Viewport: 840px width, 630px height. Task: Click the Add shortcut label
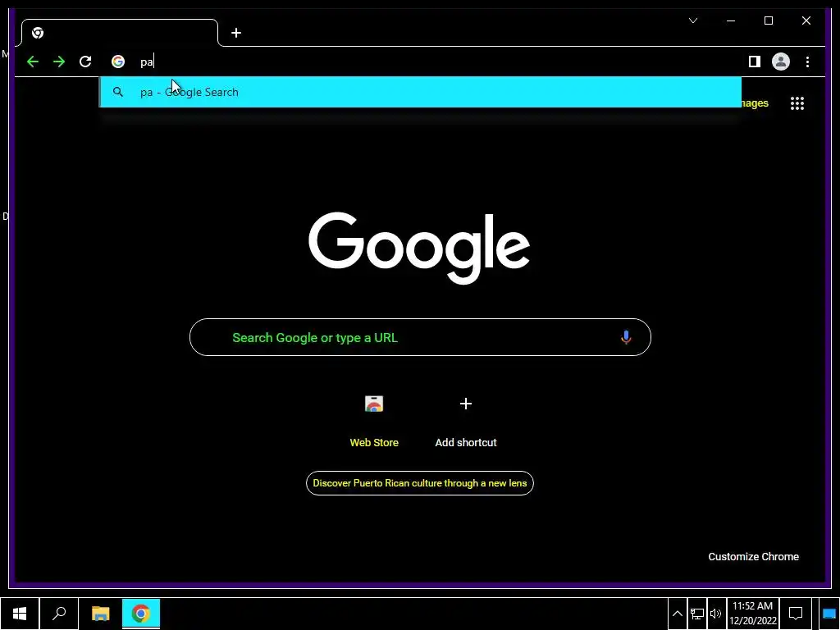466,443
